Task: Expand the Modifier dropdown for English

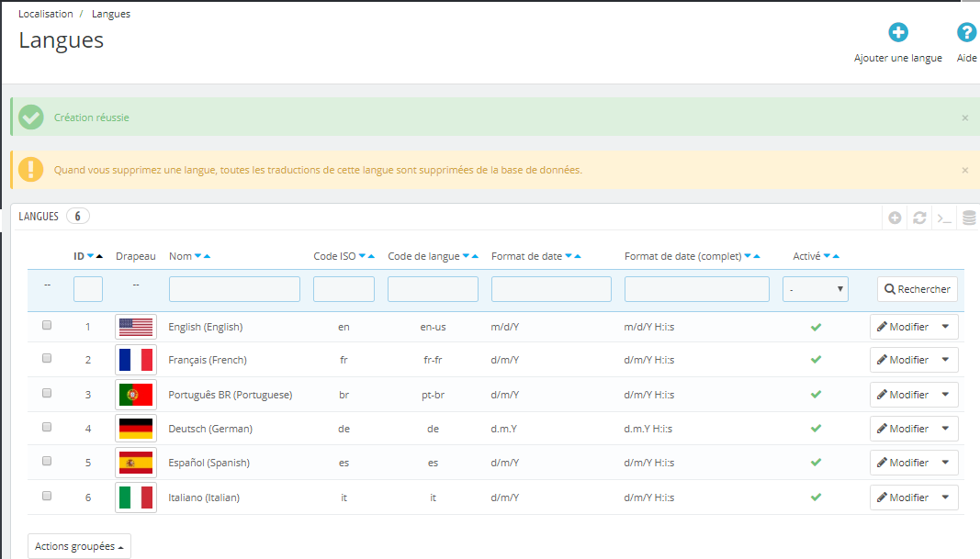Action: 946,327
